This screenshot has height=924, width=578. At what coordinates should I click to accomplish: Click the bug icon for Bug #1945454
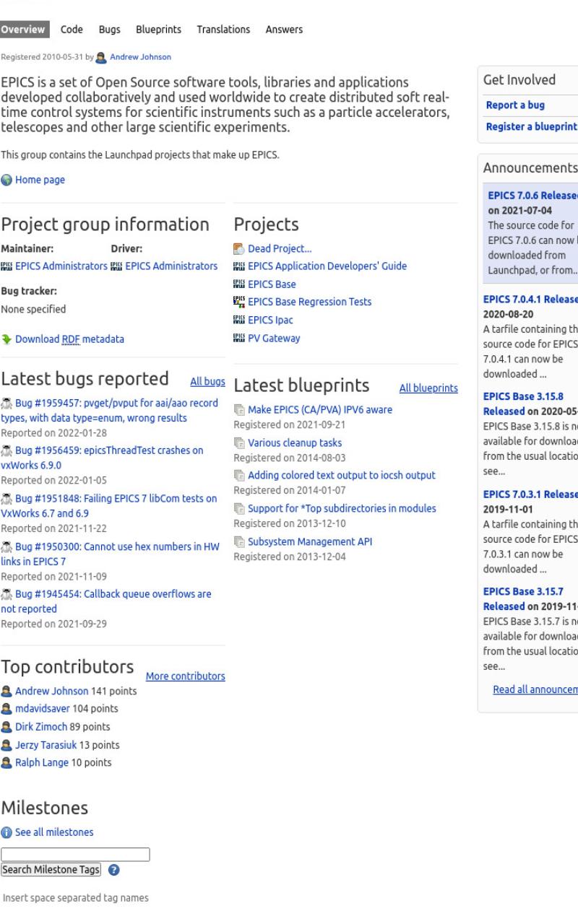[x=6, y=595]
